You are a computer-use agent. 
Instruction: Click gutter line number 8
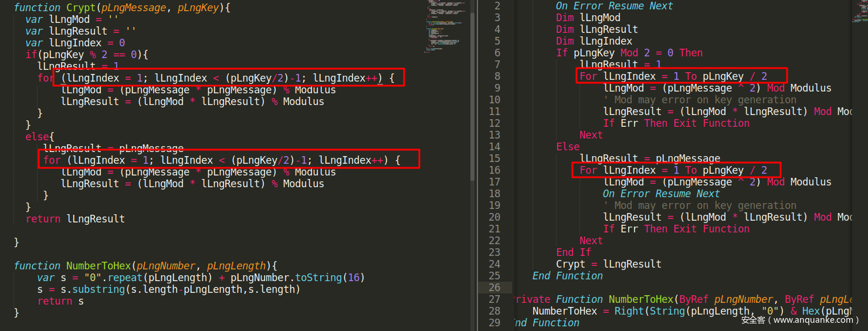(497, 76)
